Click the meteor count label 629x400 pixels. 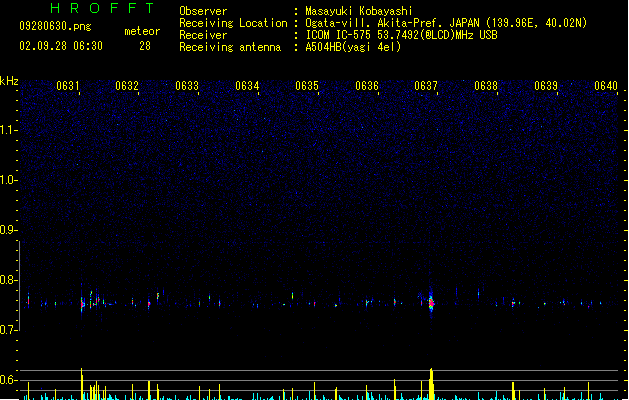[142, 31]
